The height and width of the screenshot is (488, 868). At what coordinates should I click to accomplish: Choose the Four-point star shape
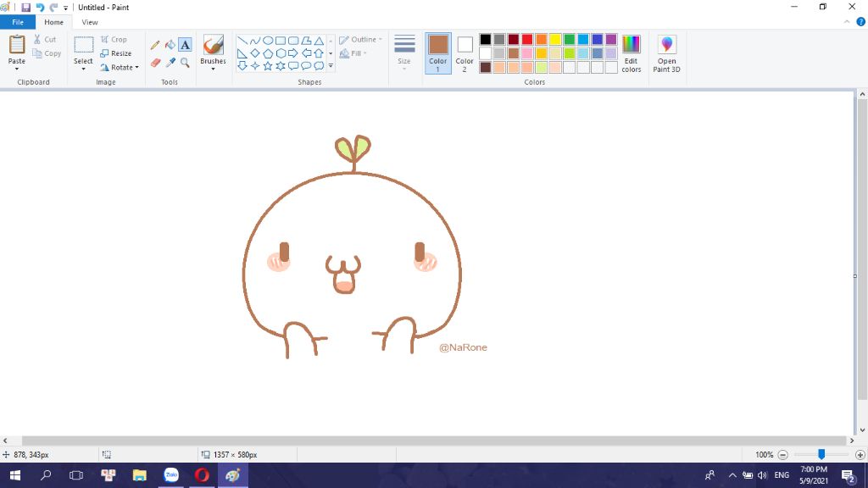click(254, 66)
